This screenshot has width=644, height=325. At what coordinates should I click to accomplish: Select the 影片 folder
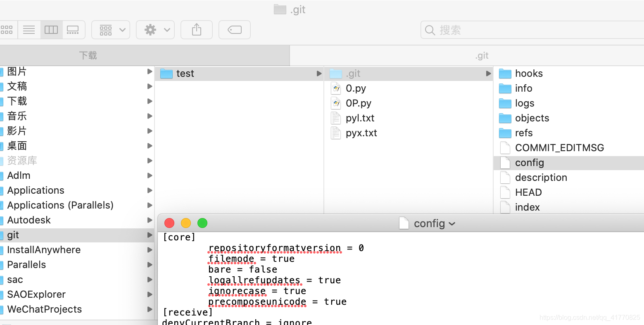click(77, 131)
